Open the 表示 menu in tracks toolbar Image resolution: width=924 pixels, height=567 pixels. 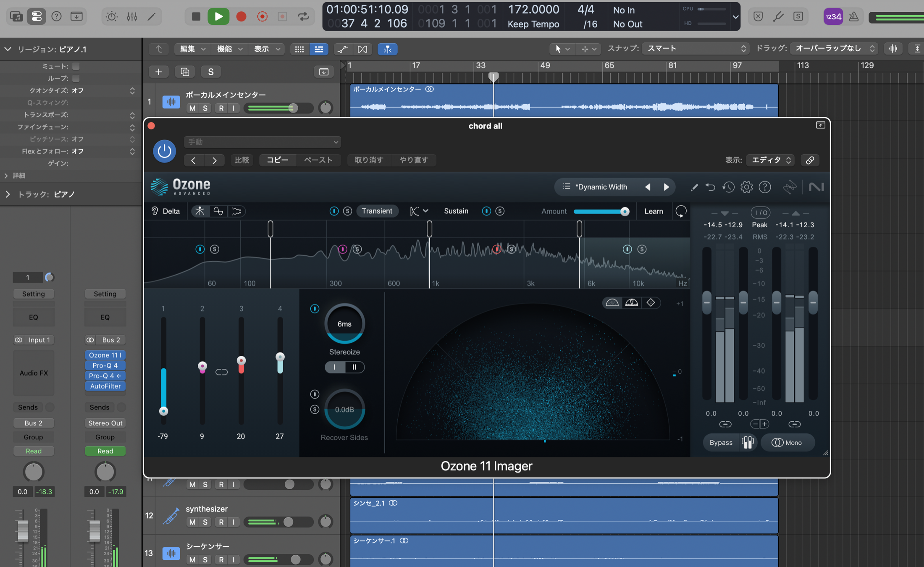pyautogui.click(x=266, y=49)
